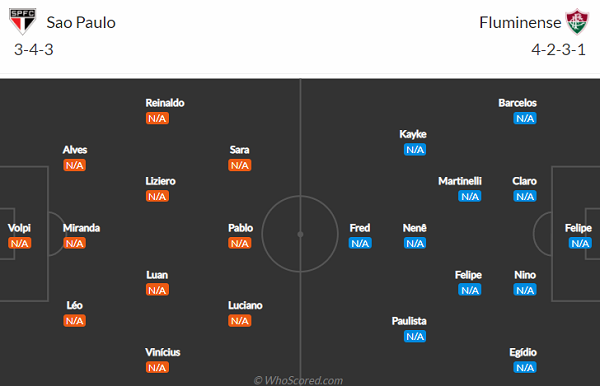
Task: Select player Miranda on the pitch
Action: (x=81, y=228)
